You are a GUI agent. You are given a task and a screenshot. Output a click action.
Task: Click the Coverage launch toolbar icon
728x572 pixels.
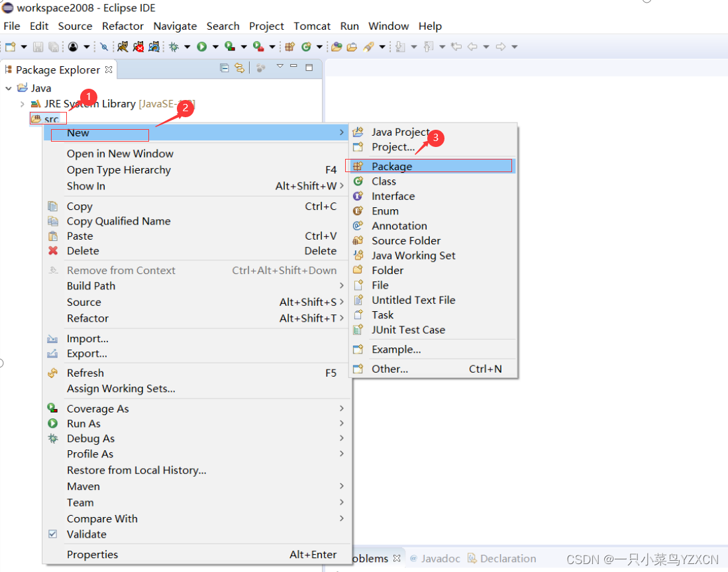(x=230, y=47)
